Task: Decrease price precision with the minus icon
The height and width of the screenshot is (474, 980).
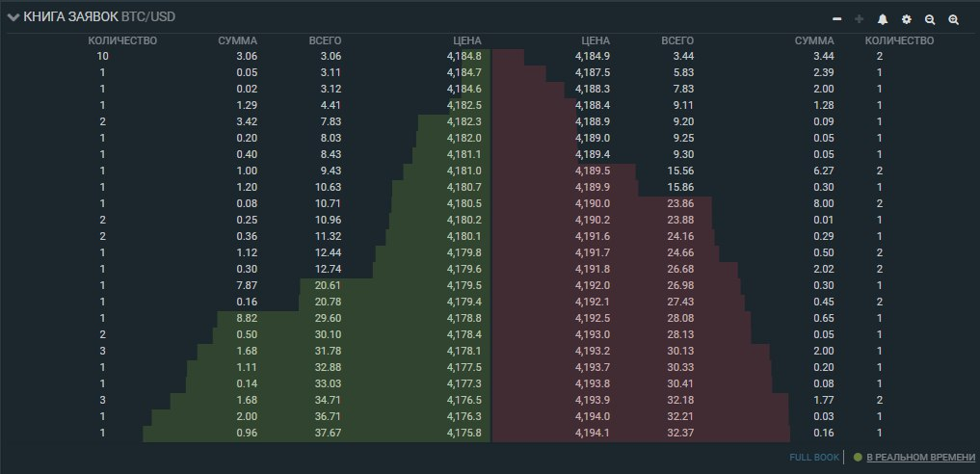Action: pyautogui.click(x=836, y=19)
